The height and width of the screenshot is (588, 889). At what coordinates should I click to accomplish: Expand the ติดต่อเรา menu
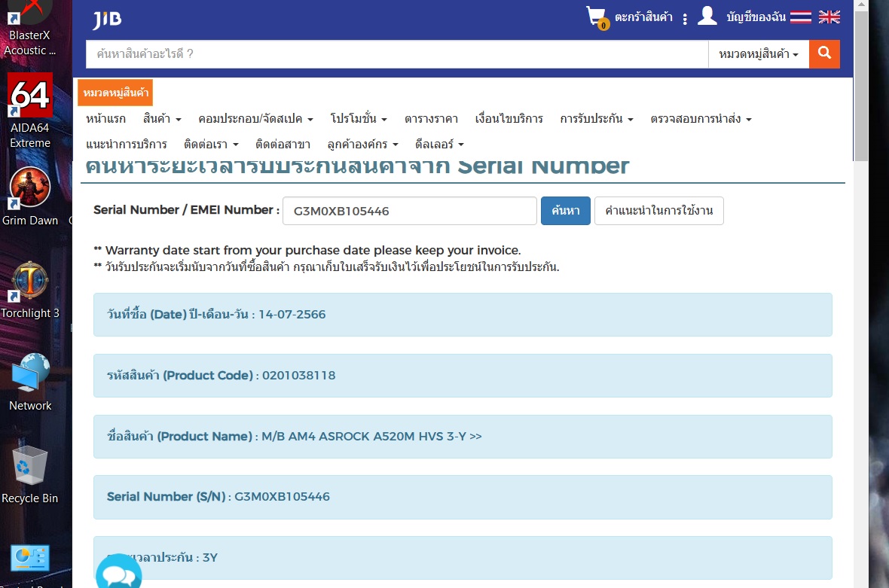pyautogui.click(x=212, y=145)
